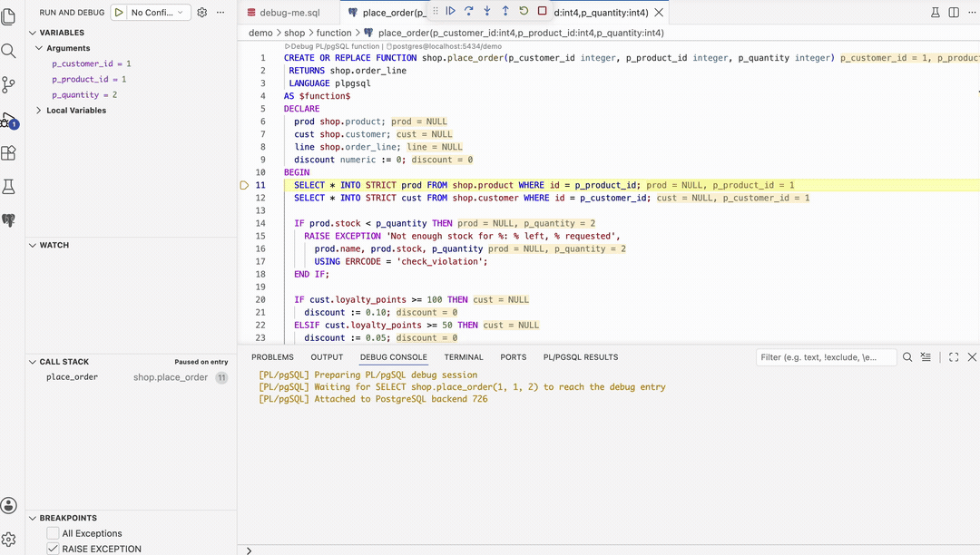Select the p_quantity = 2 variable
Screen dimensions: 980x555
click(84, 95)
